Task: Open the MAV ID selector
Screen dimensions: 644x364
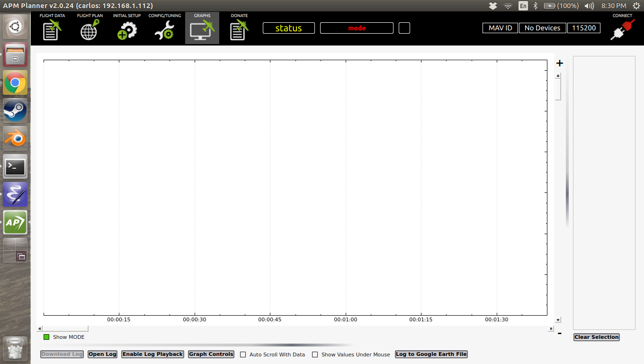Action: click(500, 28)
